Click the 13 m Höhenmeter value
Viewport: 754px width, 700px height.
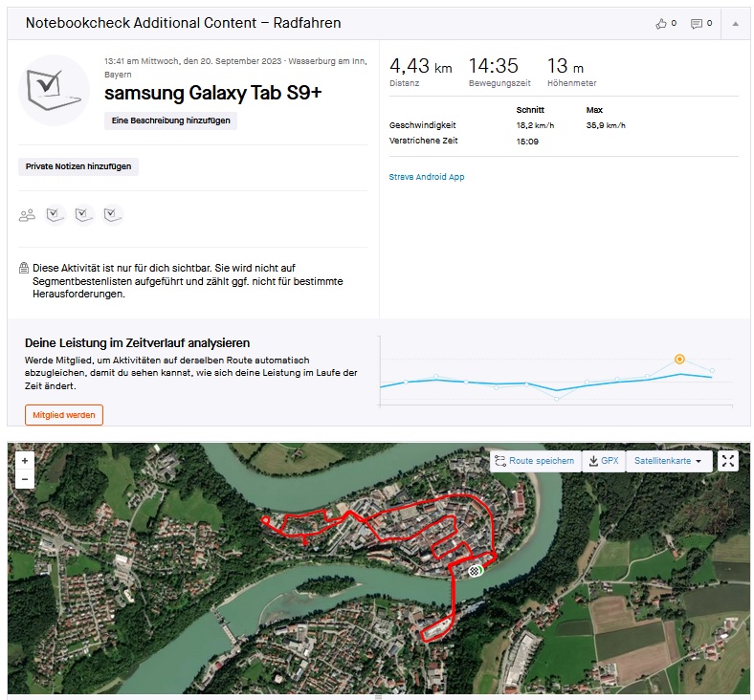point(565,66)
